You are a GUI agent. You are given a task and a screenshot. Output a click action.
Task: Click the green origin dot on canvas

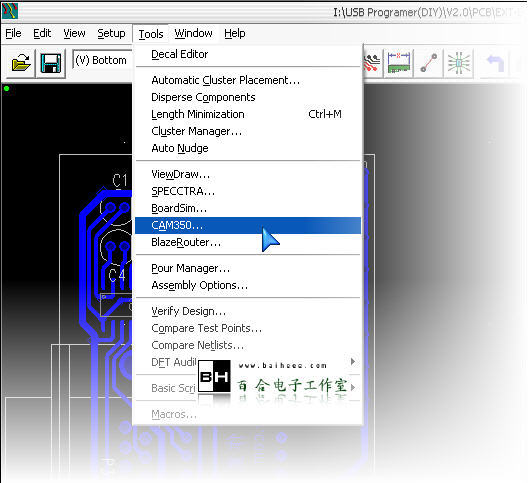click(6, 89)
